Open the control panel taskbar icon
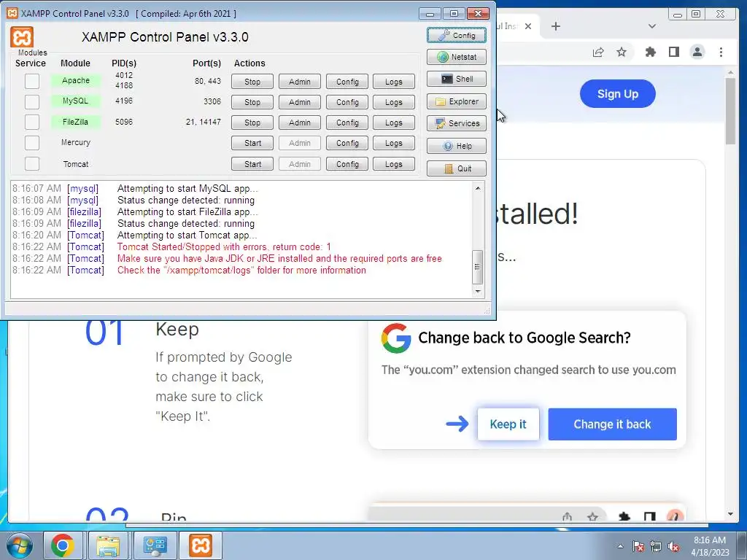 pos(155,545)
